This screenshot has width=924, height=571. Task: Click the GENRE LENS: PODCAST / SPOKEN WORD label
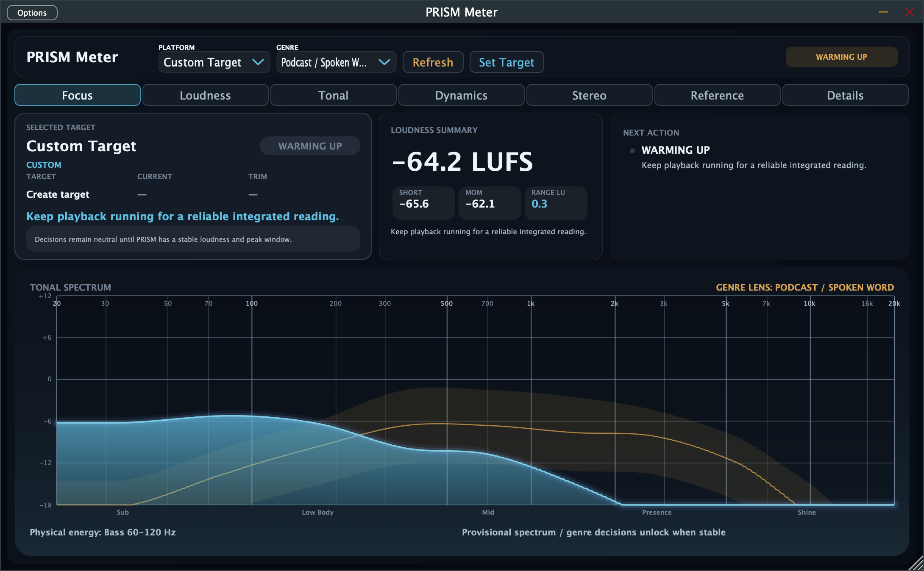pos(805,287)
